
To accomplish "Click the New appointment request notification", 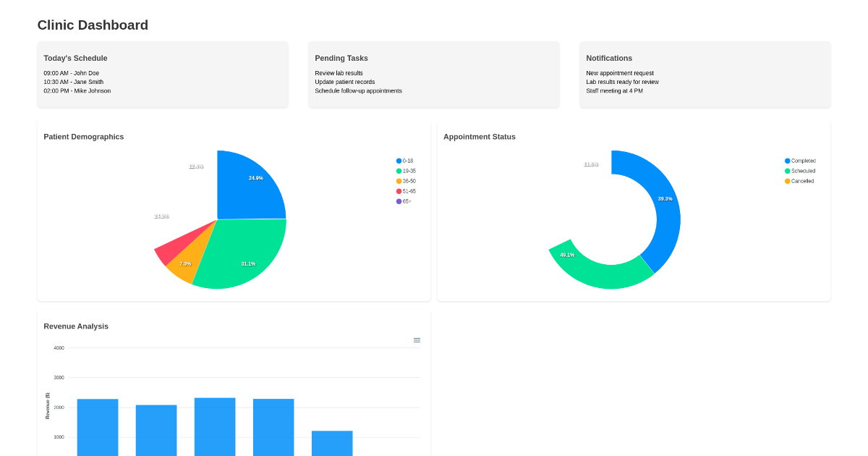I will (x=619, y=72).
